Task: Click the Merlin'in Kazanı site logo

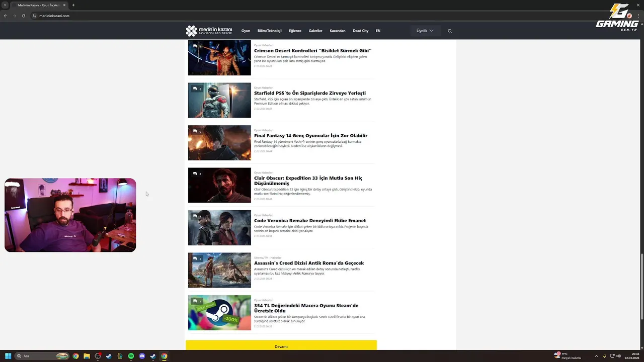Action: (209, 31)
